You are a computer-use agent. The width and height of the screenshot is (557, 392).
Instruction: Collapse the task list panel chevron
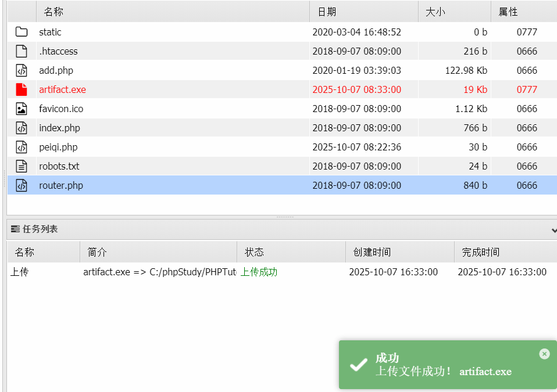tap(553, 231)
